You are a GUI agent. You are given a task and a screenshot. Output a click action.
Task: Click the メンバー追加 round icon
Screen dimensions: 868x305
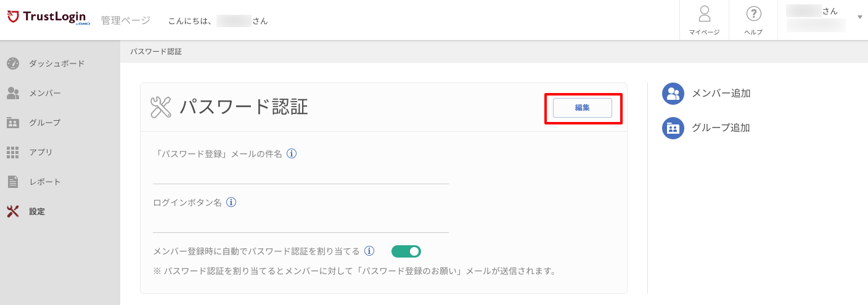point(673,94)
